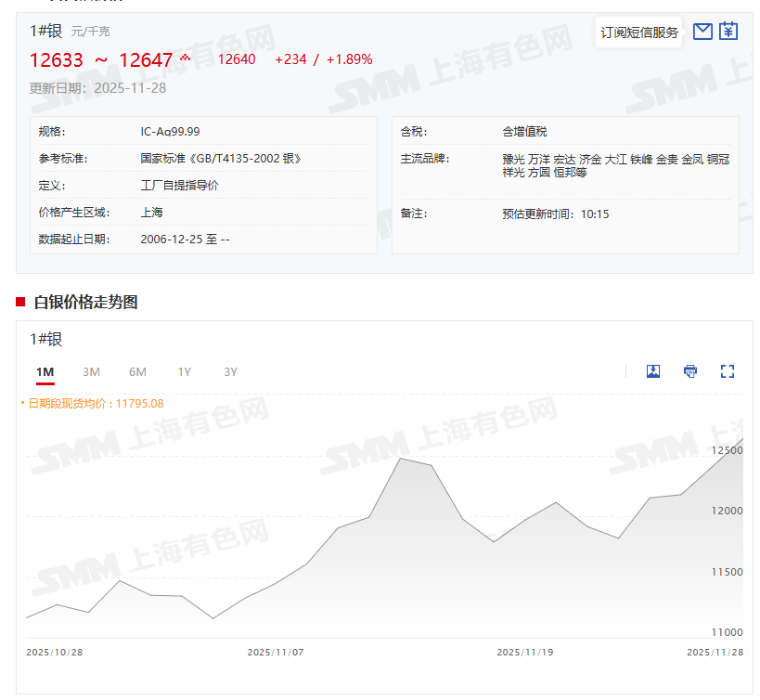The width and height of the screenshot is (760, 700).
Task: Click the 2025/11/19 date on the axis
Action: 524,652
